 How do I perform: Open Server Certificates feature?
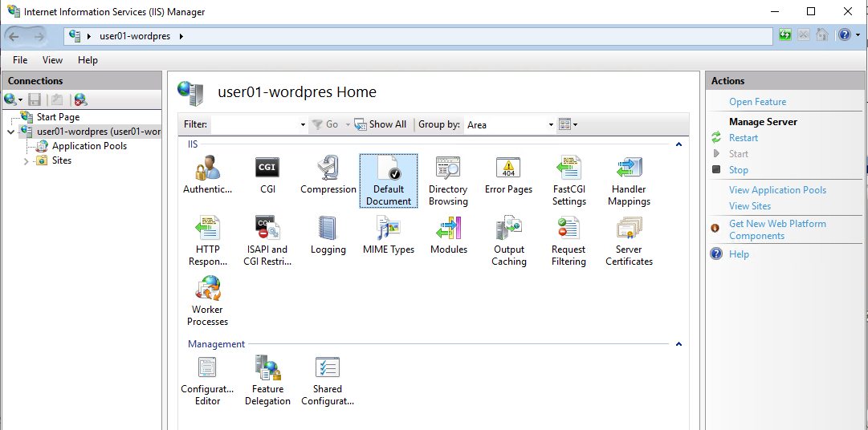tap(629, 241)
